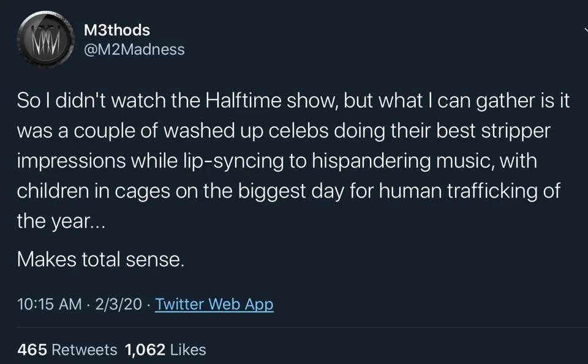Click the word 'Halftime' in the tweet
Screen dimensions: 588x364
243,100
